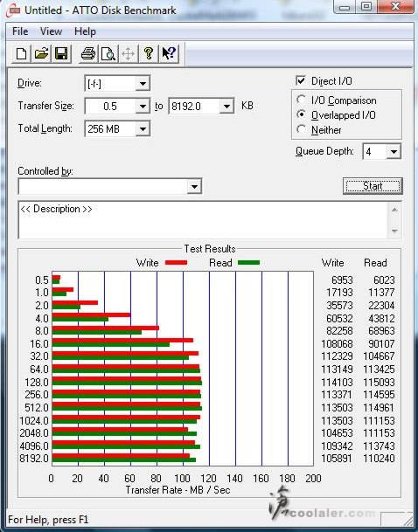The image size is (418, 532).
Task: Open Print Preview from the toolbar
Action: click(108, 53)
